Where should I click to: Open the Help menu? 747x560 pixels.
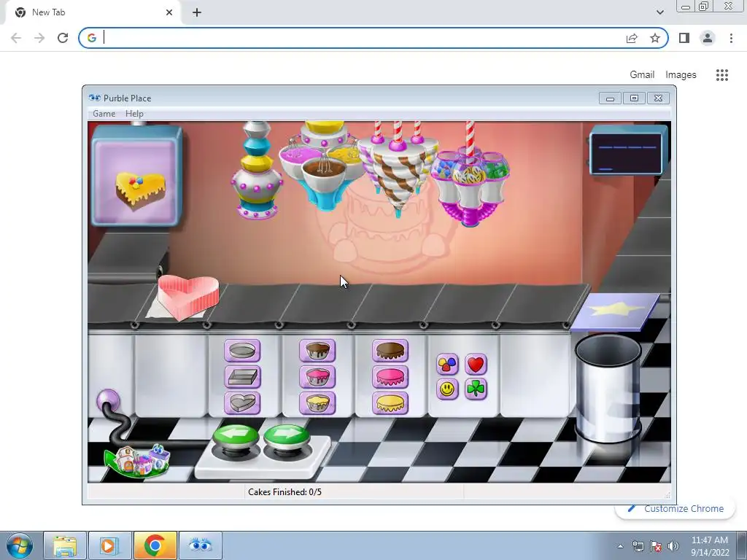click(x=134, y=114)
